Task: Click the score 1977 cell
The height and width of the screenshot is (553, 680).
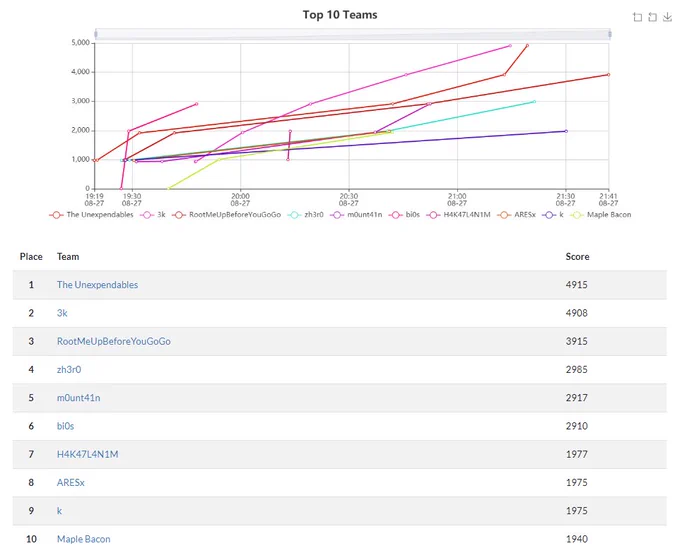Action: 576,454
